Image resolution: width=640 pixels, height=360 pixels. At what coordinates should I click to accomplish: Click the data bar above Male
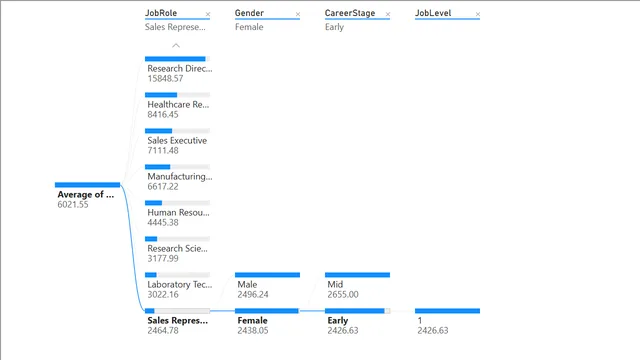click(267, 275)
